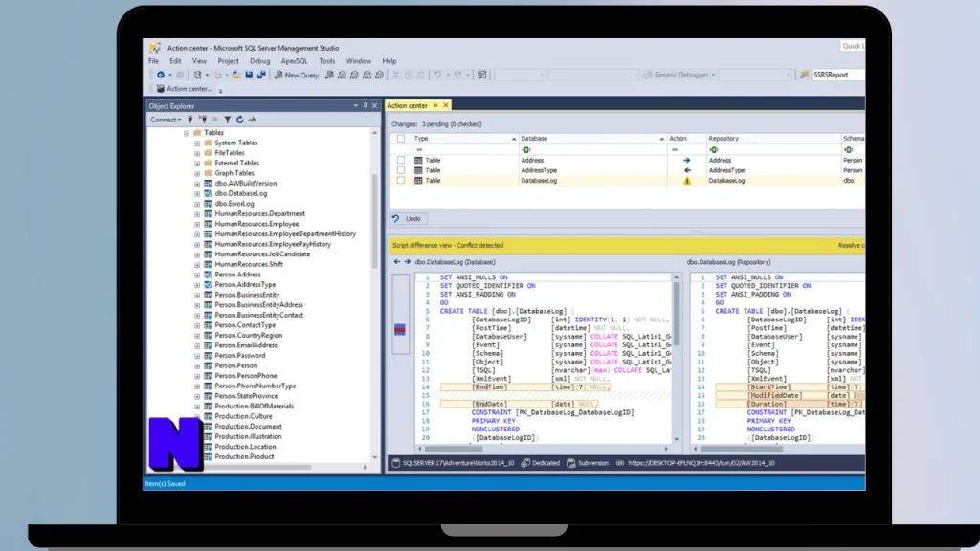This screenshot has height=551, width=980.
Task: Open Object Explorer window position dropdown
Action: tap(356, 105)
